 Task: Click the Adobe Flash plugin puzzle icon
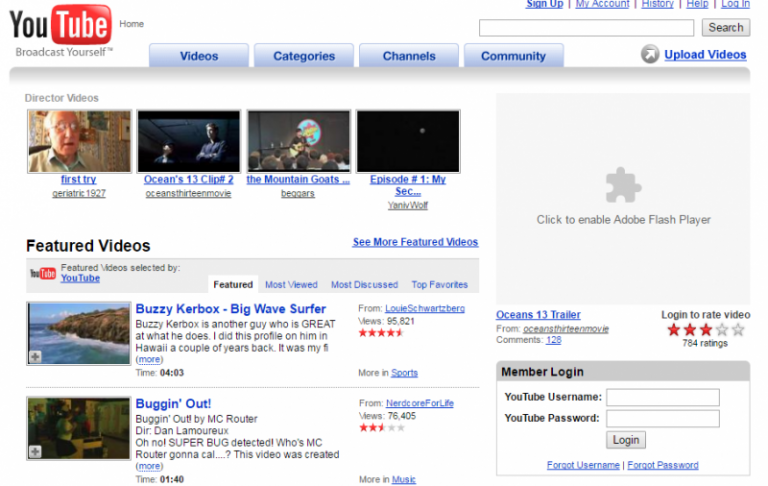[x=623, y=185]
